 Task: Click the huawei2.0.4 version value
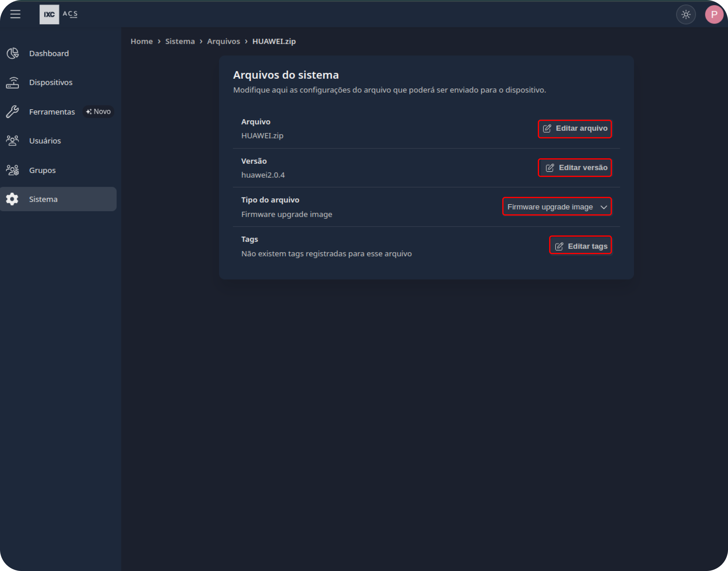click(263, 175)
